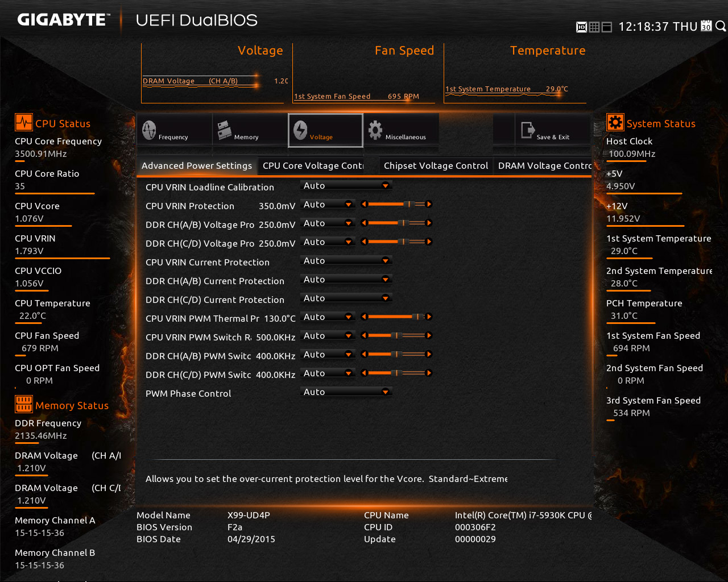Open the Frequency gauge icon
The height and width of the screenshot is (582, 728).
[149, 130]
